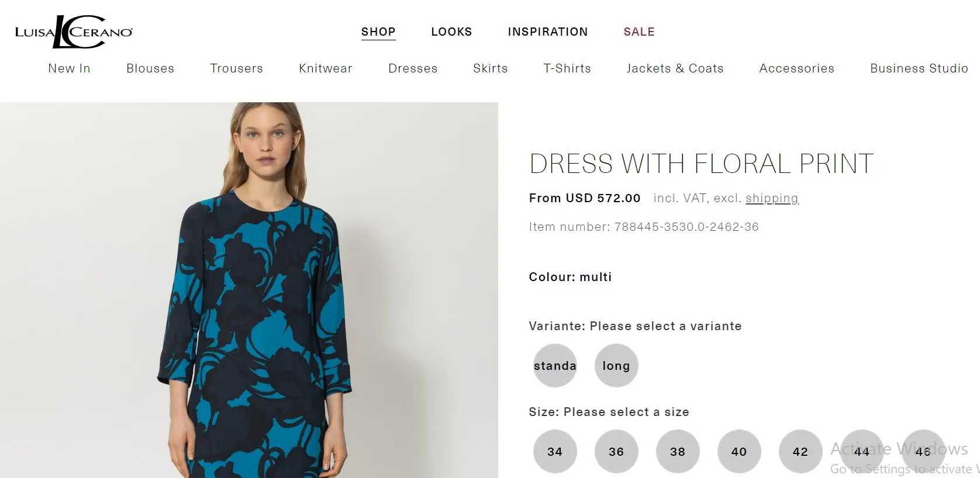Screen dimensions: 980x478
Task: Go to the INSPIRATION section
Action: point(547,32)
